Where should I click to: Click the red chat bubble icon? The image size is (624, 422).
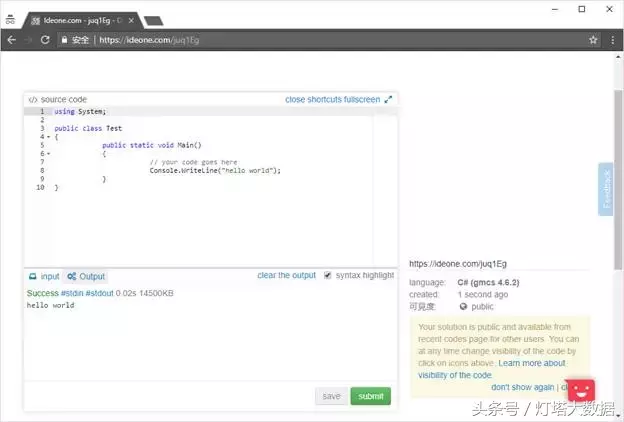[581, 390]
